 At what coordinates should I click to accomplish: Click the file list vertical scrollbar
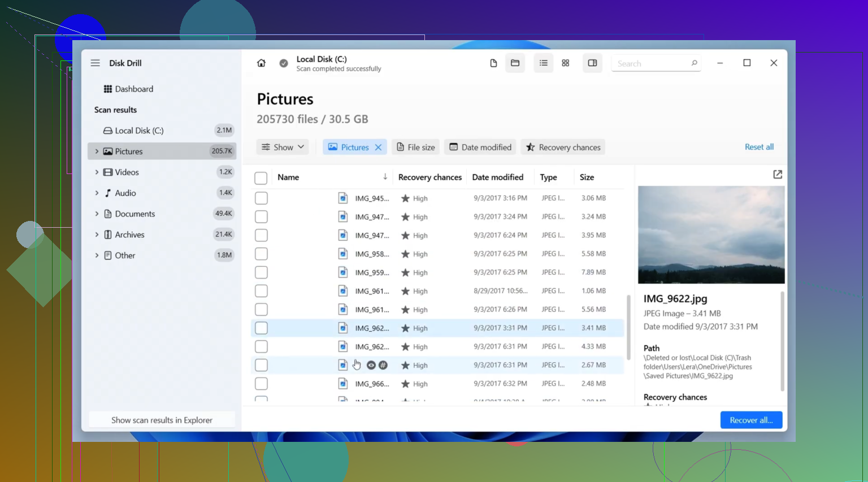point(628,327)
